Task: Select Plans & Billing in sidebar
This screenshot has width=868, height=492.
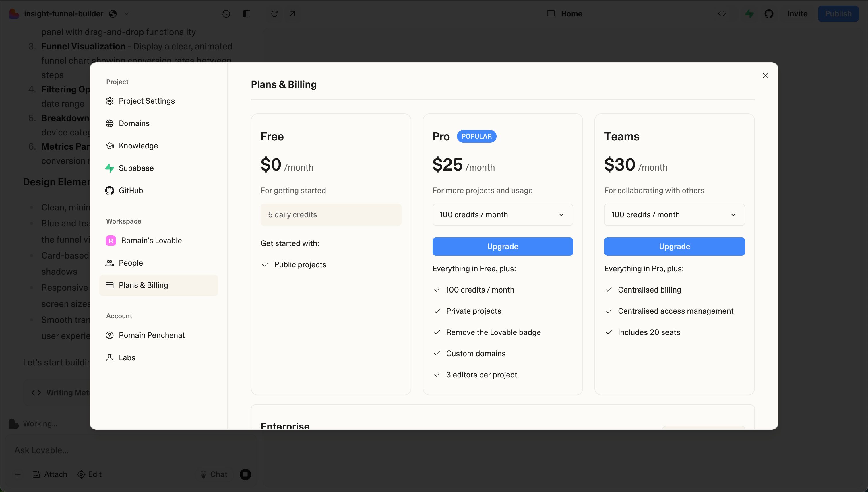Action: point(158,285)
